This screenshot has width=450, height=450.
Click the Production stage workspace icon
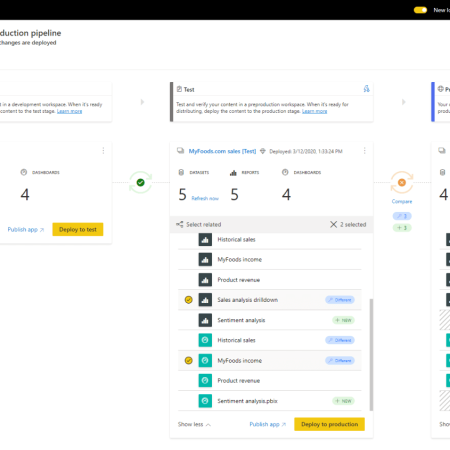coord(442,151)
